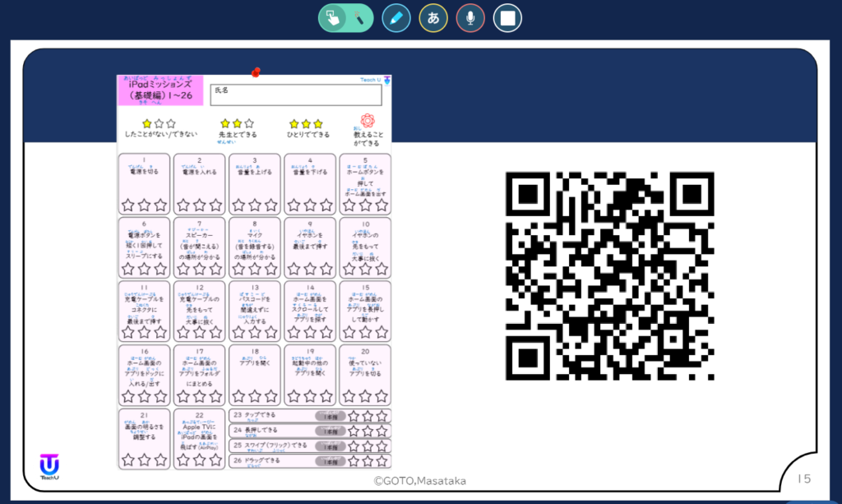The width and height of the screenshot is (842, 504).
Task: Switch to the laser pointer mode
Action: click(359, 18)
